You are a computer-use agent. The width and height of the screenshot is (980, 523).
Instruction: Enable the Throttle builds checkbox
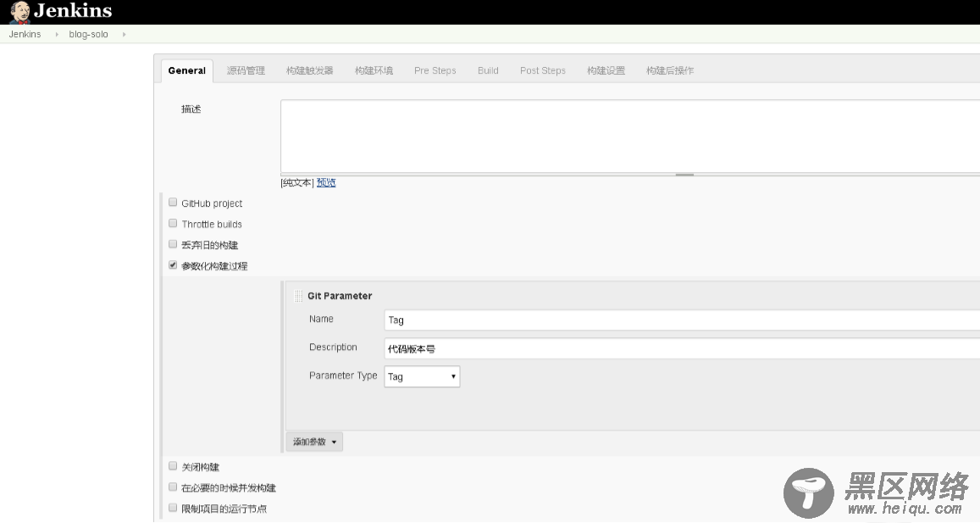coord(173,223)
